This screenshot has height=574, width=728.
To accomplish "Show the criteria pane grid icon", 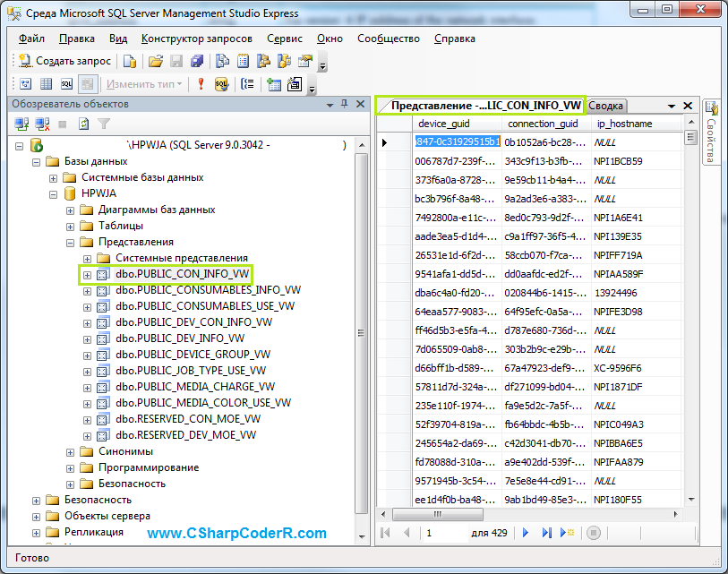I will click(x=46, y=84).
